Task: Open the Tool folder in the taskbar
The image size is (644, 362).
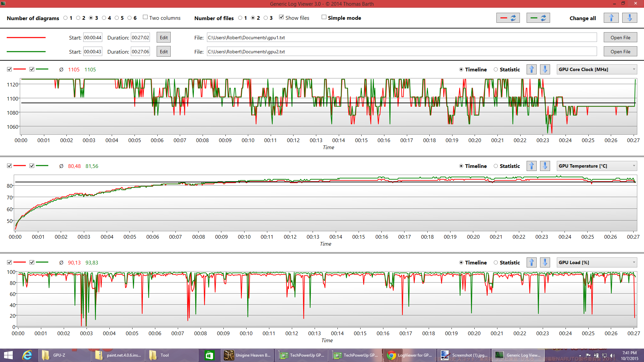Action: pos(172,355)
